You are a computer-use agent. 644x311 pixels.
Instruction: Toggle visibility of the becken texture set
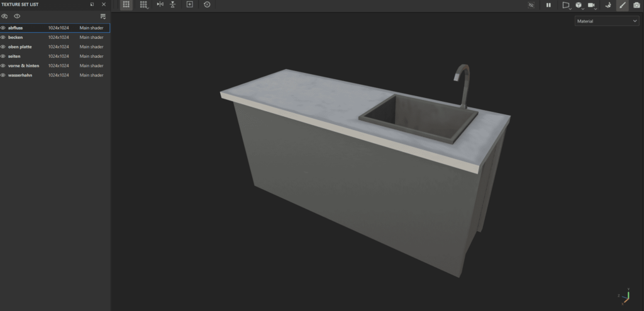click(x=3, y=38)
